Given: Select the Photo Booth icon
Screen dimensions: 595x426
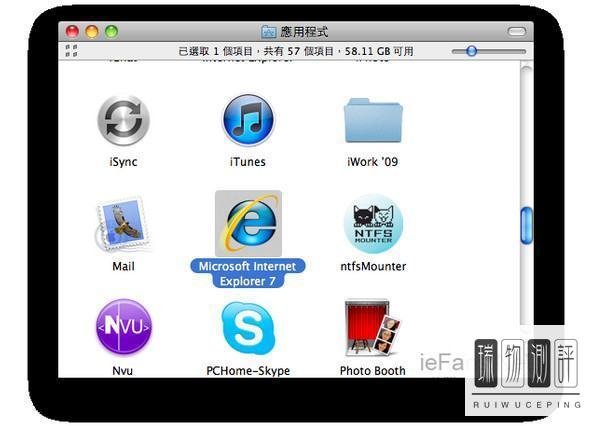Looking at the screenshot, I should tap(373, 328).
